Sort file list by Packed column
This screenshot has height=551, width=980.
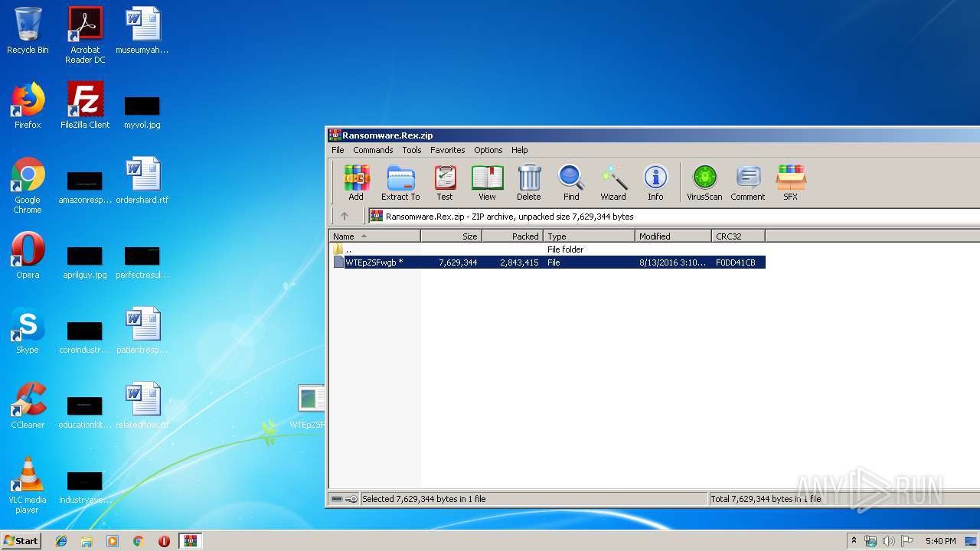click(x=513, y=236)
